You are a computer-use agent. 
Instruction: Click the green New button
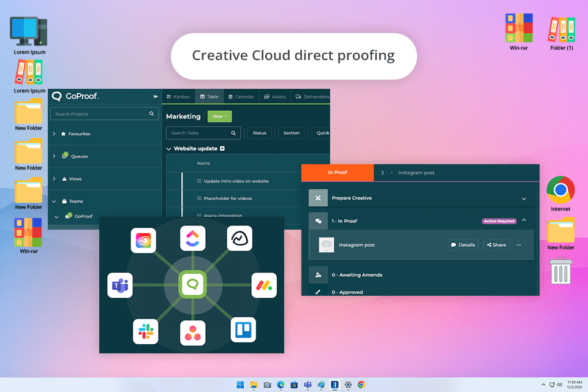pos(220,116)
